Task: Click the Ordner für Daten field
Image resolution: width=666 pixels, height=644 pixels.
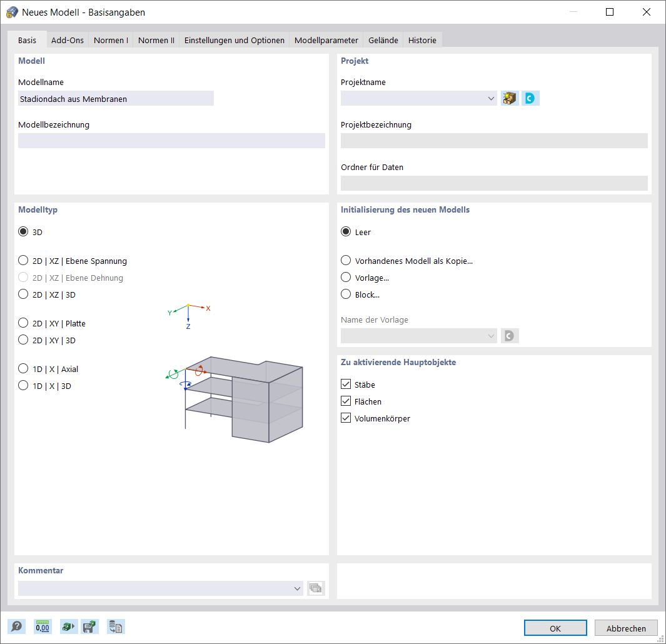Action: click(494, 183)
